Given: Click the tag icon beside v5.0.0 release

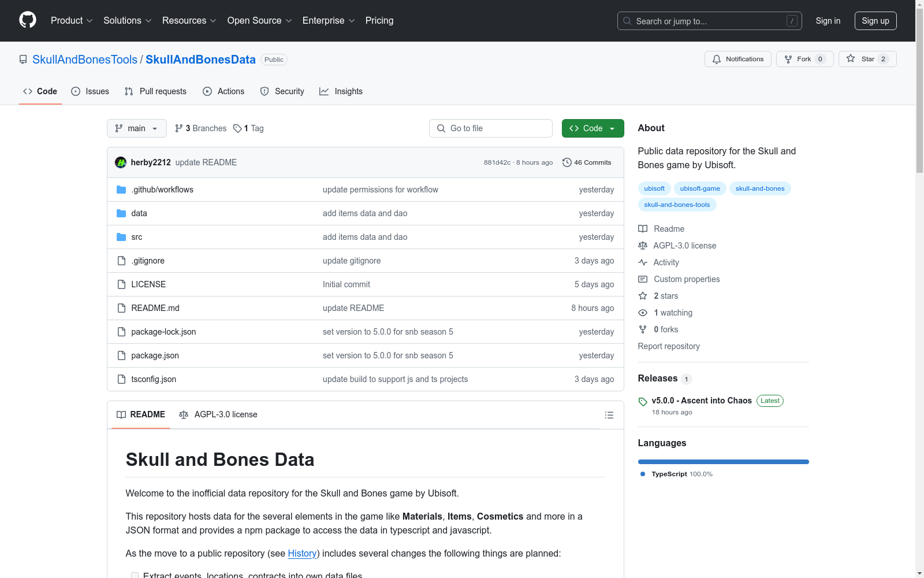Looking at the screenshot, I should pyautogui.click(x=643, y=402).
